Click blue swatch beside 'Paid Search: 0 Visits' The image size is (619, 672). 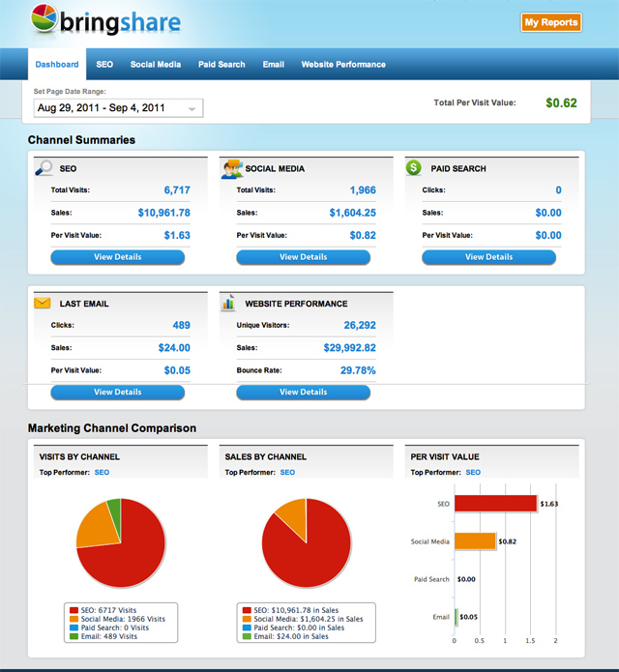(74, 628)
